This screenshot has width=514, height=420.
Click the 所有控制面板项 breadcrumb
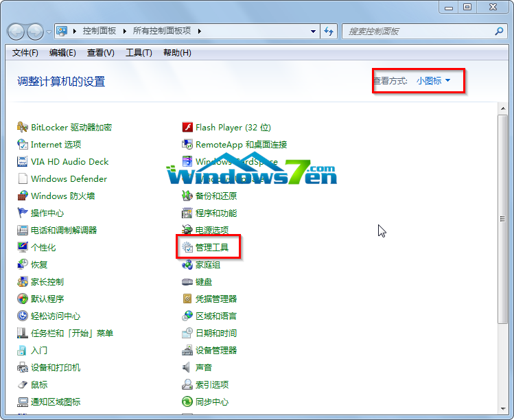(162, 31)
